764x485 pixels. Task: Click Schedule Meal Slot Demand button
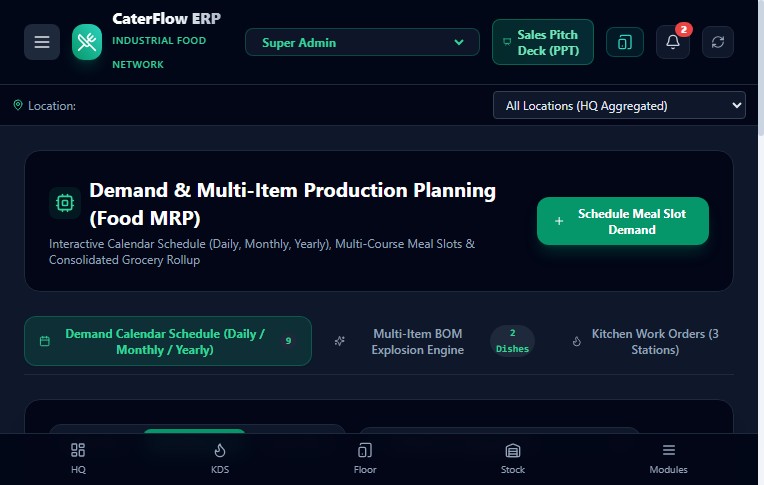[x=623, y=221]
